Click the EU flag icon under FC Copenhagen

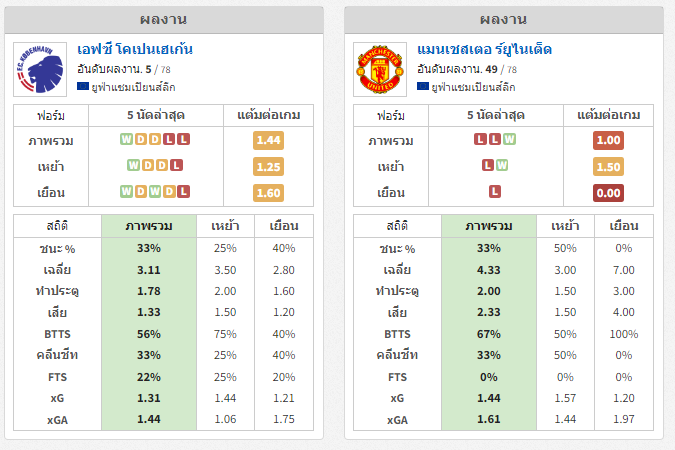point(83,87)
